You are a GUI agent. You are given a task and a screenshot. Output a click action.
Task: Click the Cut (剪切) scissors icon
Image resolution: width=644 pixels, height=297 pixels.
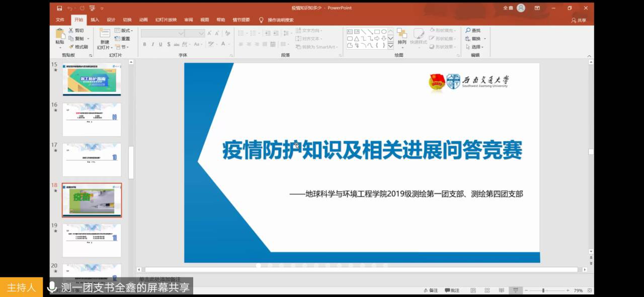point(71,31)
